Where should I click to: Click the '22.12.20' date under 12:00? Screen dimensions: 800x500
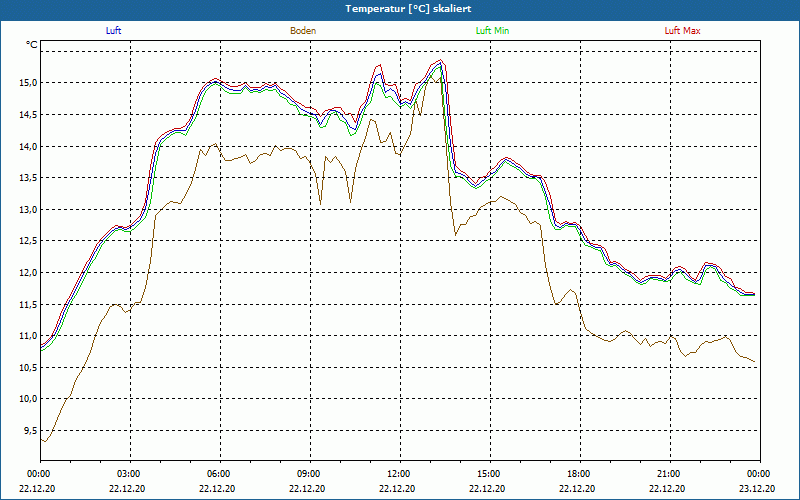pos(397,488)
